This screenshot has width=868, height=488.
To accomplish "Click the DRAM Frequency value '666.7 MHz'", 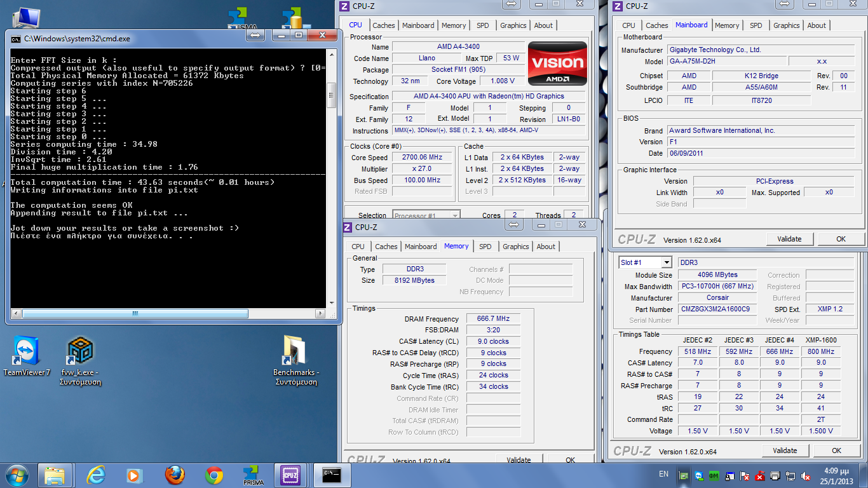I will coord(493,319).
